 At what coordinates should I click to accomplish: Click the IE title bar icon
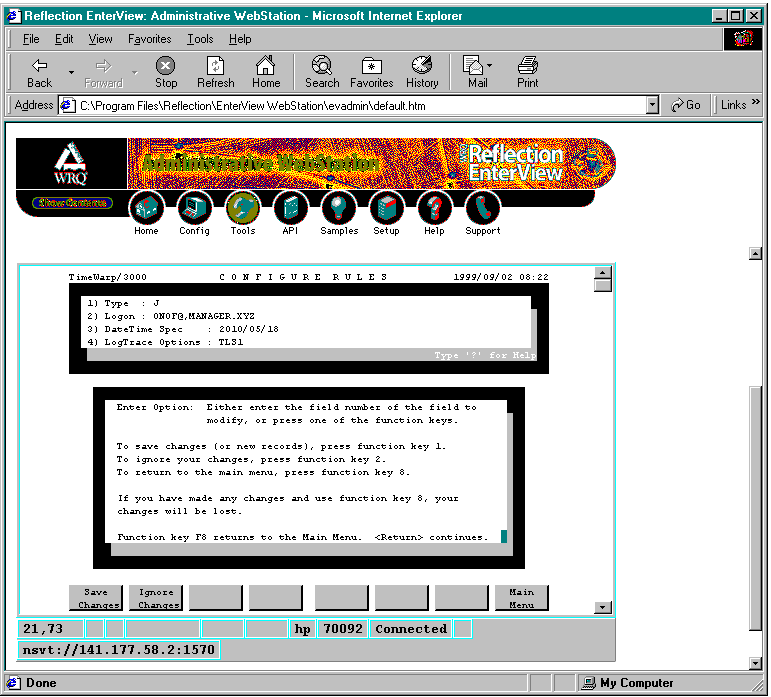click(14, 16)
